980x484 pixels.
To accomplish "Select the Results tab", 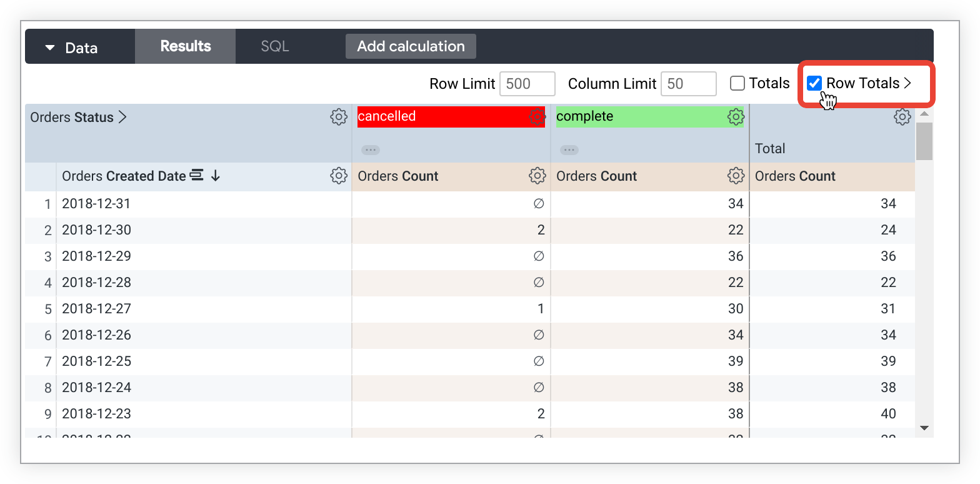I will tap(185, 46).
